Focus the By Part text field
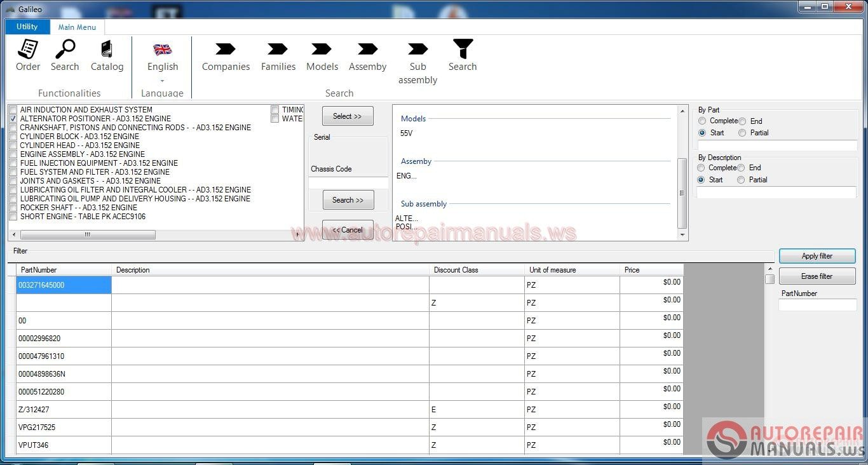The image size is (868, 465). tap(777, 145)
